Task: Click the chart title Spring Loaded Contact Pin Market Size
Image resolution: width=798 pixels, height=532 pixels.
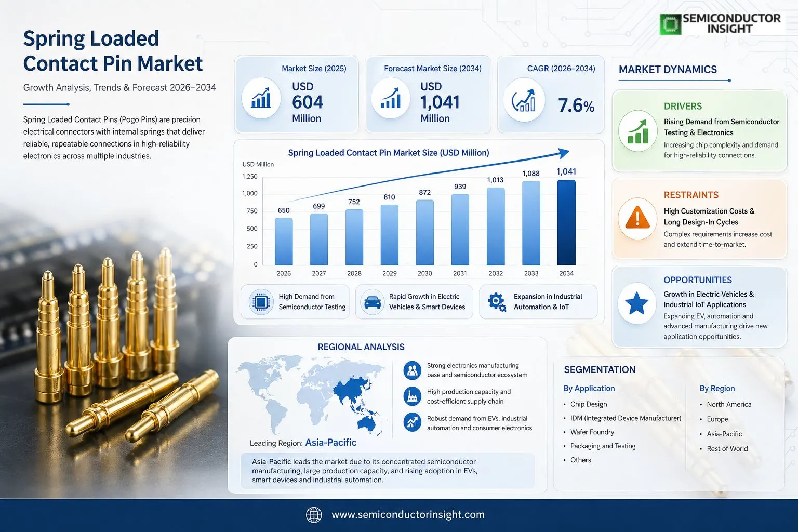Action: [x=389, y=153]
